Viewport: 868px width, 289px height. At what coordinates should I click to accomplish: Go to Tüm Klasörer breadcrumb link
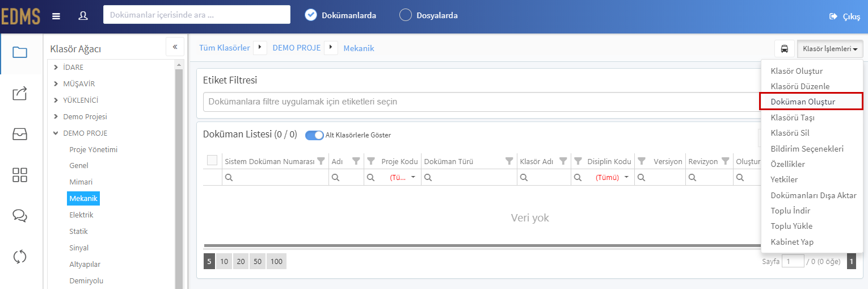coord(224,48)
